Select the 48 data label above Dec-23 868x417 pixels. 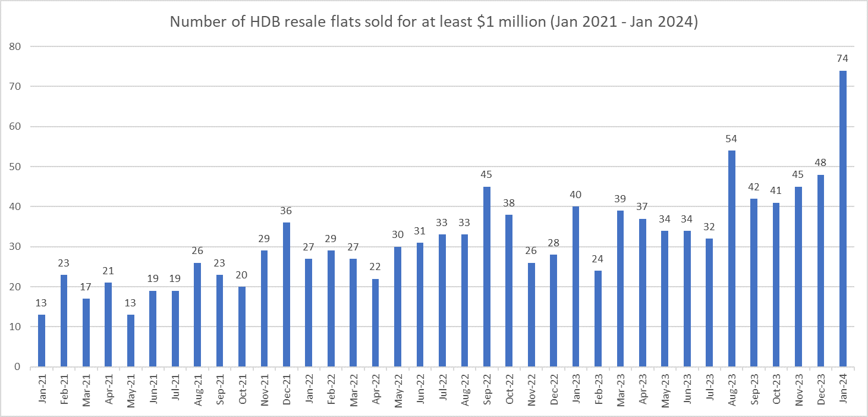click(820, 162)
